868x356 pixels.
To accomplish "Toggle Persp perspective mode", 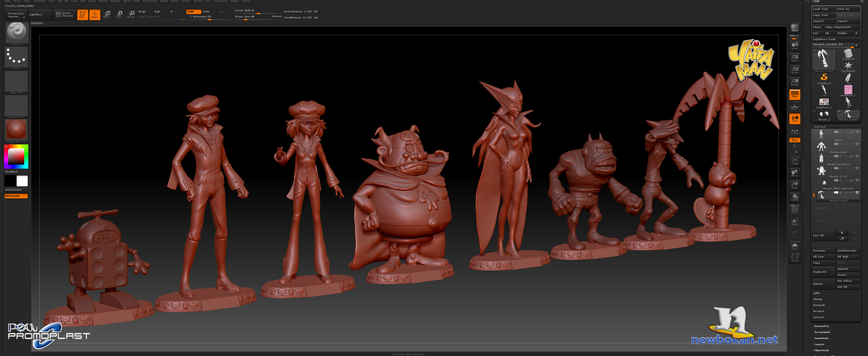I will point(795,94).
